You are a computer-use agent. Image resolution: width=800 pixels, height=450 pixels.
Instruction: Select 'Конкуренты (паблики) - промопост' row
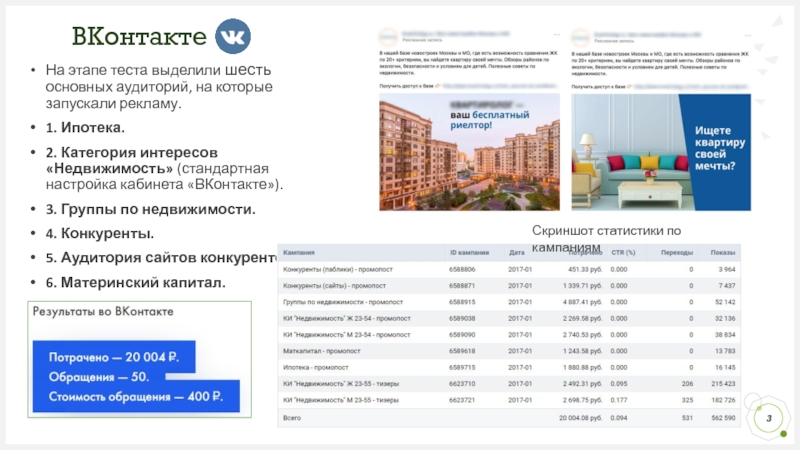click(x=509, y=269)
